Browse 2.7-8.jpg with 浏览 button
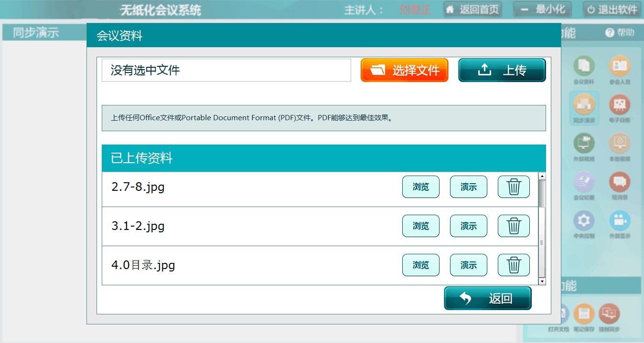This screenshot has width=644, height=343. 420,187
